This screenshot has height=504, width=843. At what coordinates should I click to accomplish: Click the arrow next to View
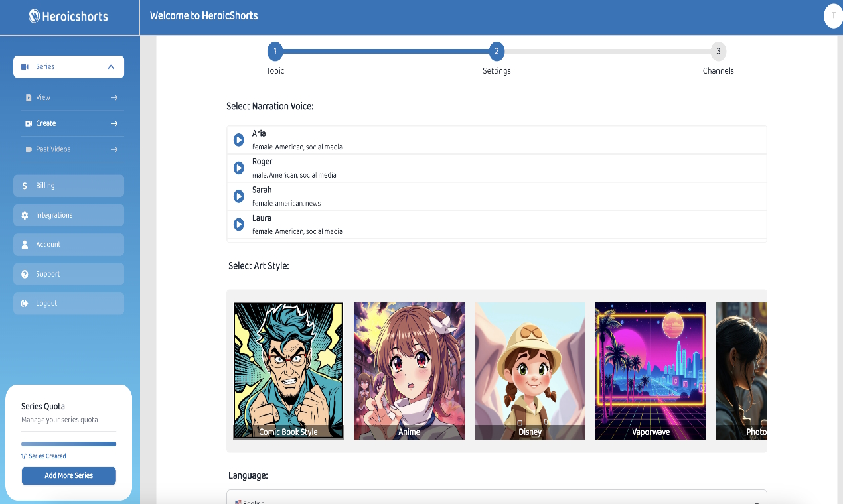coord(114,98)
